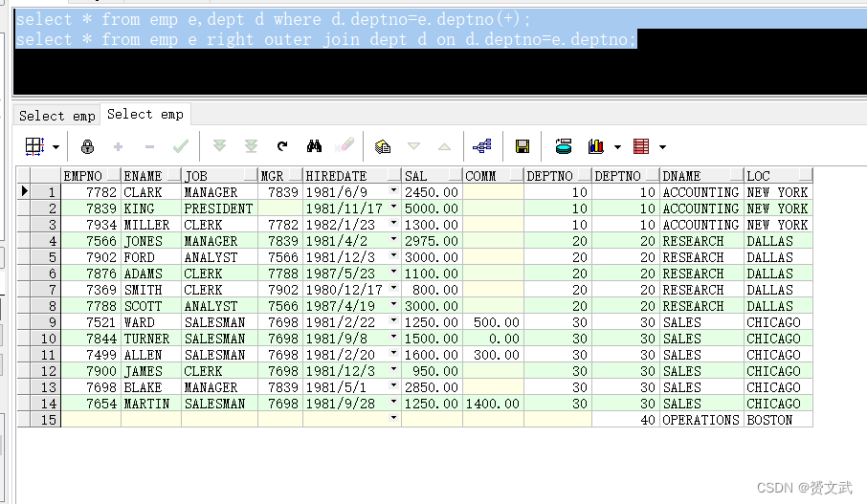Viewport: 867px width, 504px height.
Task: Click the green checkmark post changes icon
Action: click(181, 146)
